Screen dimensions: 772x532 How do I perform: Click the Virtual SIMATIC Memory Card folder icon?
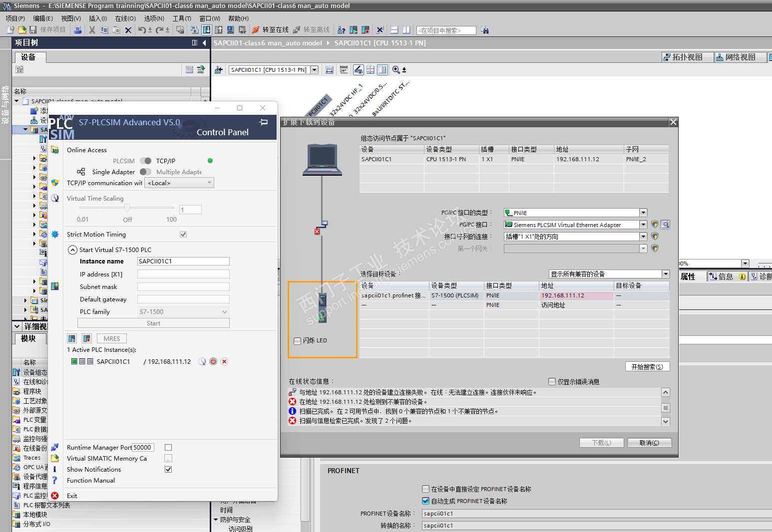point(55,458)
